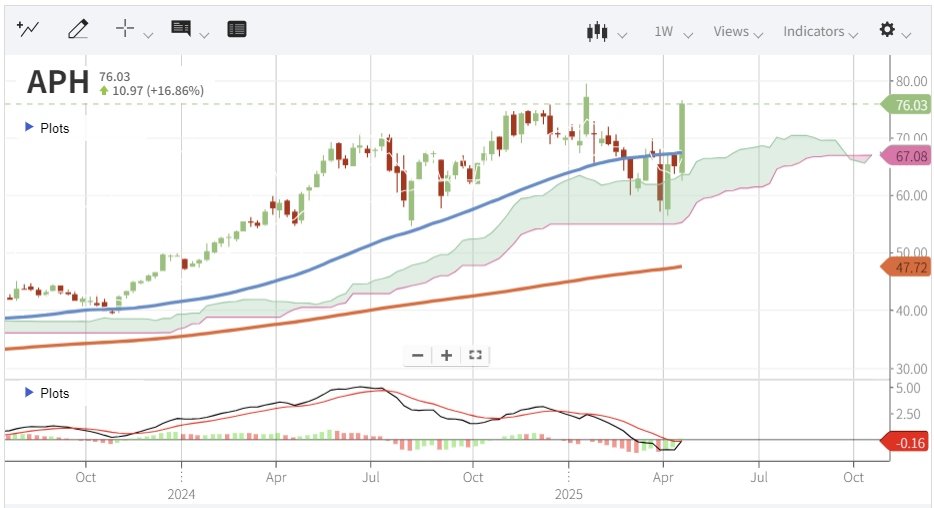This screenshot has height=508, width=934.
Task: Click the 67.08 pink price label
Action: pos(906,157)
